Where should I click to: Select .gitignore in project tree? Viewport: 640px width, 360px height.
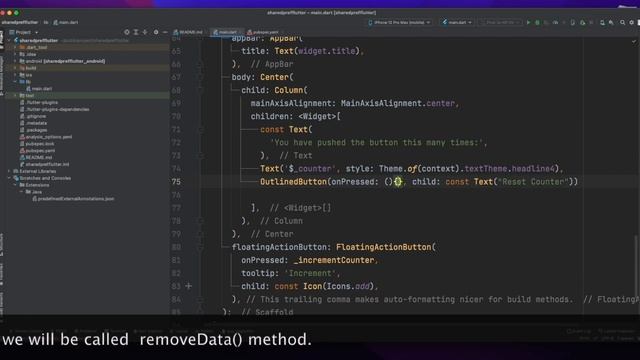click(x=33, y=116)
